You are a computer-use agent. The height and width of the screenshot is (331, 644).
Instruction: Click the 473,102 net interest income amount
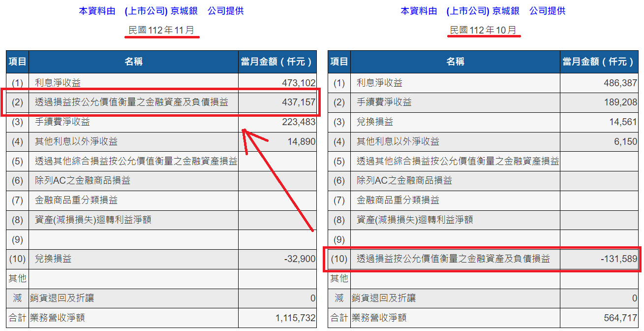[299, 83]
